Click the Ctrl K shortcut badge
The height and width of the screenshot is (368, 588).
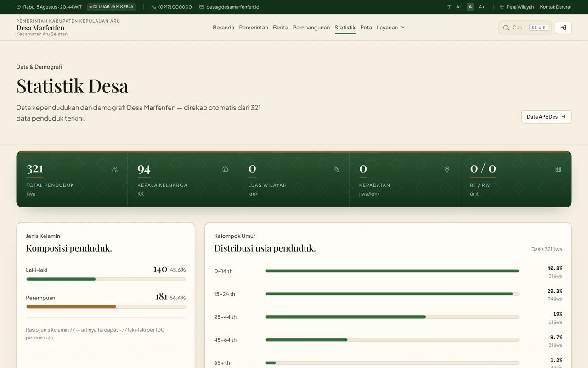538,28
